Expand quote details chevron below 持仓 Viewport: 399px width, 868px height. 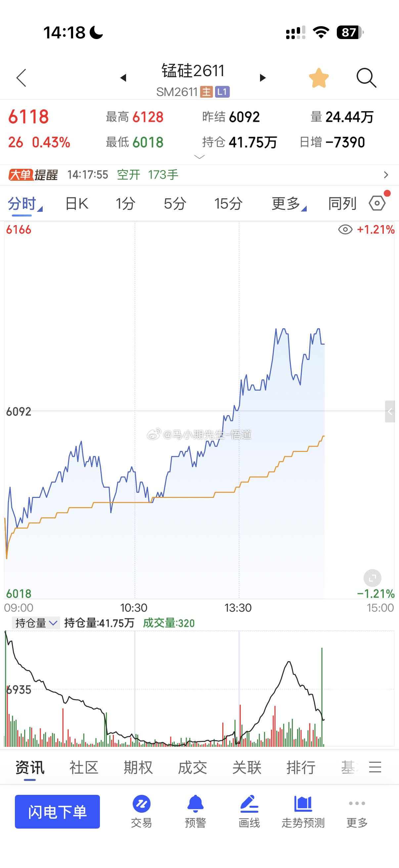click(200, 157)
